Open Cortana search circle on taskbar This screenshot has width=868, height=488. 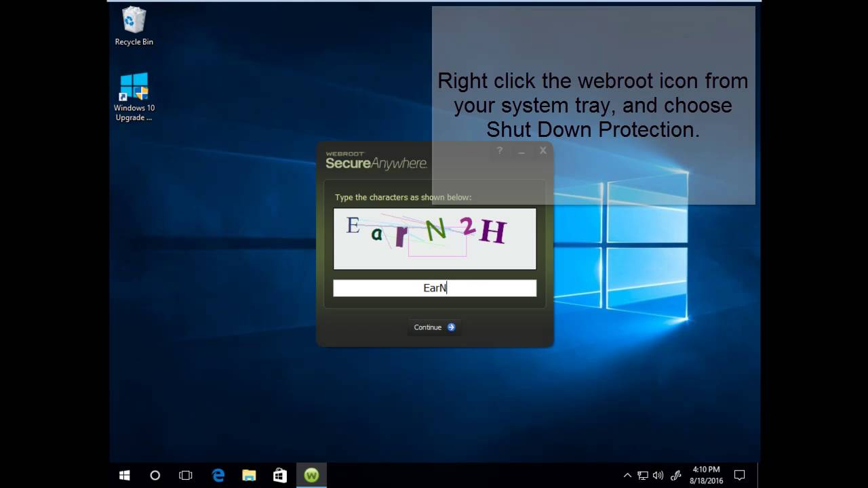155,476
